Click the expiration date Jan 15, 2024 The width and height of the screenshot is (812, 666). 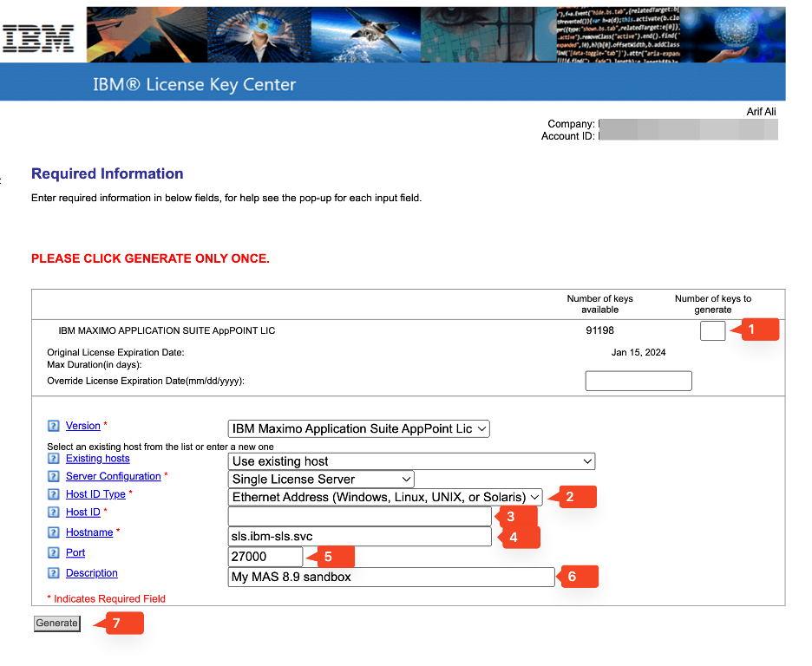coord(638,352)
